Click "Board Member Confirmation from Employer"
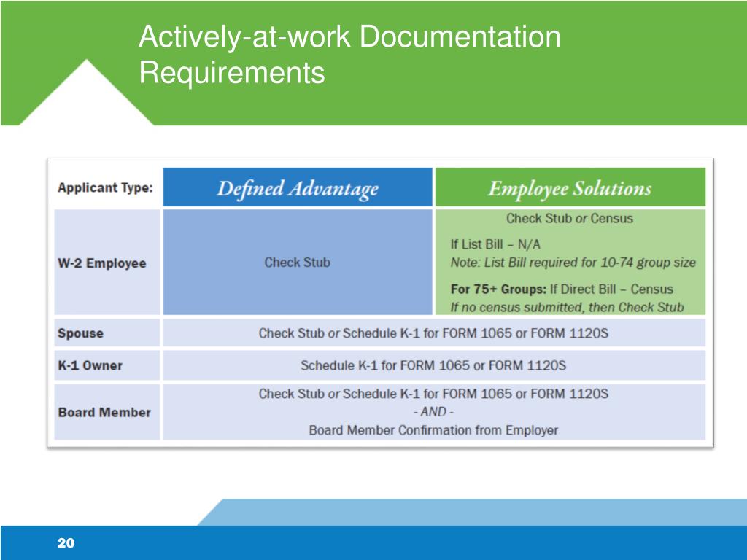The height and width of the screenshot is (560, 747). tap(433, 430)
